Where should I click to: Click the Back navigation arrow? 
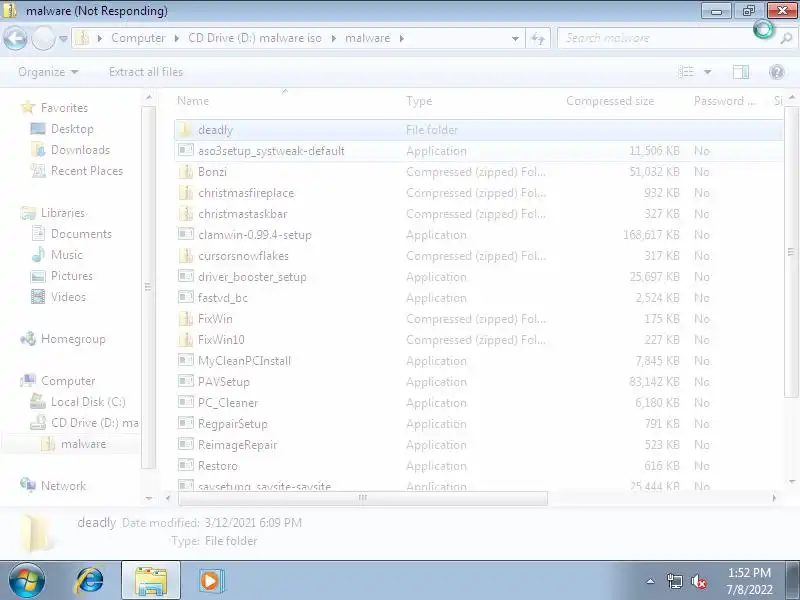tap(15, 38)
